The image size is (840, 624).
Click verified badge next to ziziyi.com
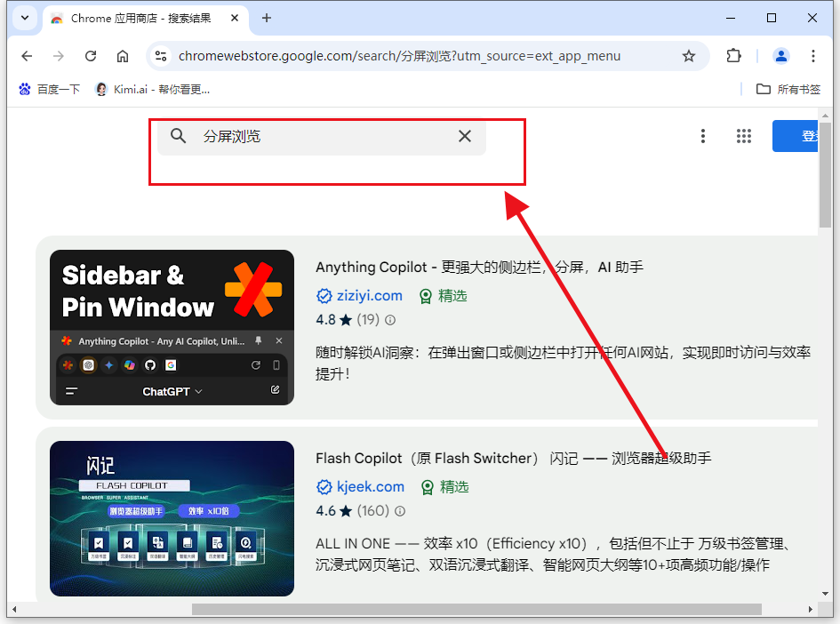[324, 296]
